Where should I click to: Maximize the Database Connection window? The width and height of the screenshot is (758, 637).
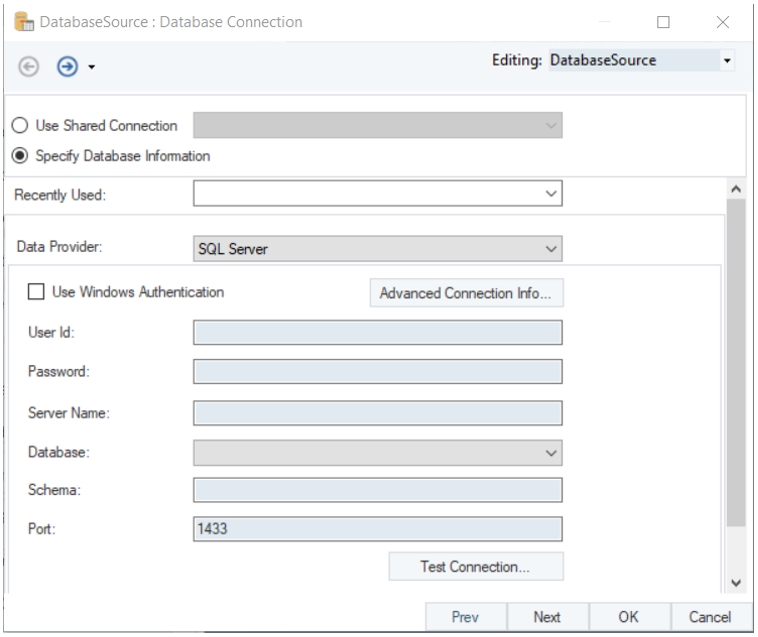pos(661,21)
